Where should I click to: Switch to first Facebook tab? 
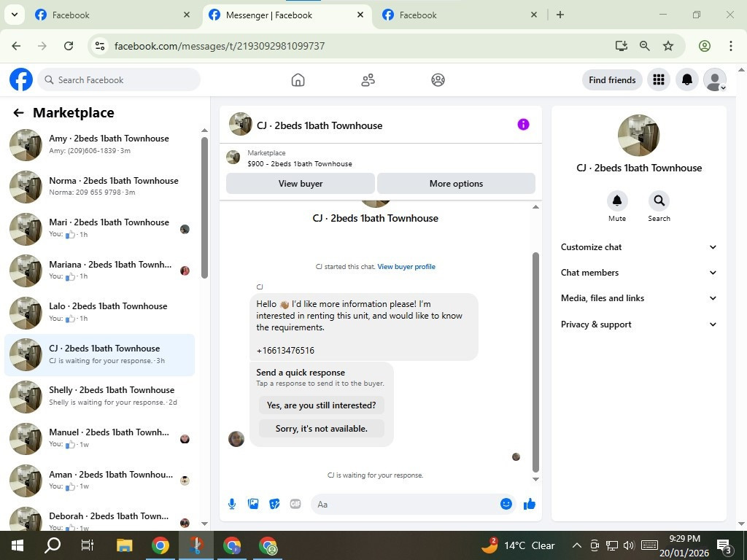pyautogui.click(x=112, y=15)
